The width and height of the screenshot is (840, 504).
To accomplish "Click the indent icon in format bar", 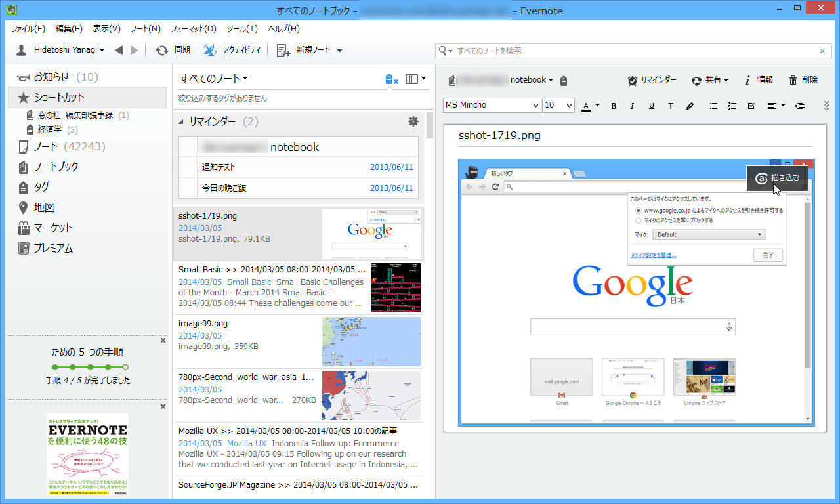I will (799, 106).
